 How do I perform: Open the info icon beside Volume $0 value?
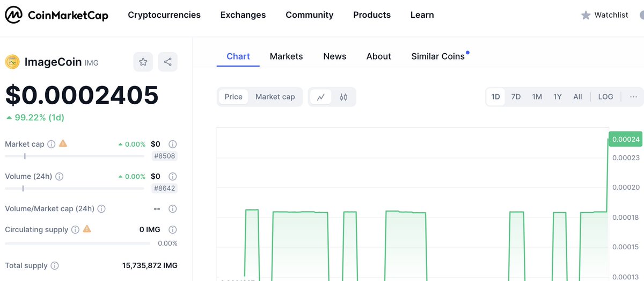coord(173,176)
